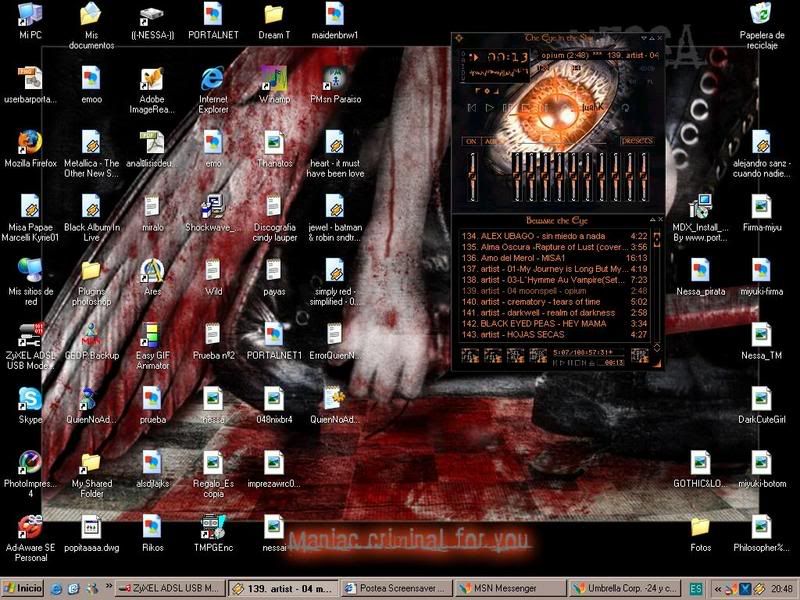Open the Discografia cindy lauper text file

[x=274, y=218]
